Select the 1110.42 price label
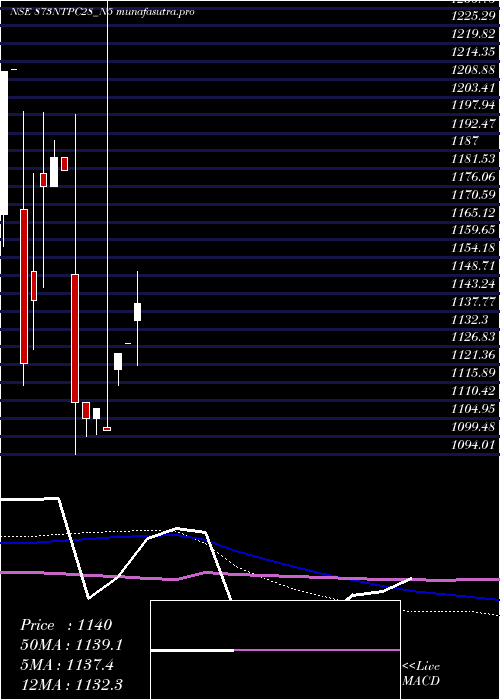The height and width of the screenshot is (700, 500). pos(473,391)
